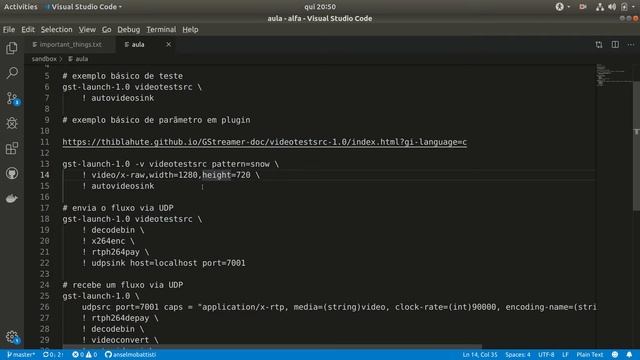
Task: Change indentation via Spaces: 4
Action: 518,355
